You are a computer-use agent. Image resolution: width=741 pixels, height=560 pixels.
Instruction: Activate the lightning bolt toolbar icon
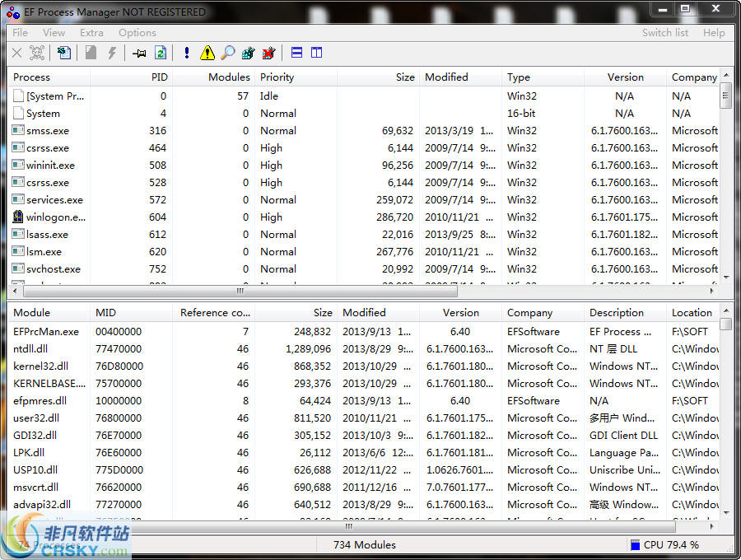click(x=111, y=53)
